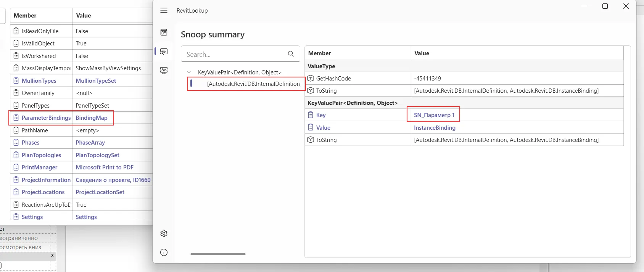Click the Value column header in background window

113,16
